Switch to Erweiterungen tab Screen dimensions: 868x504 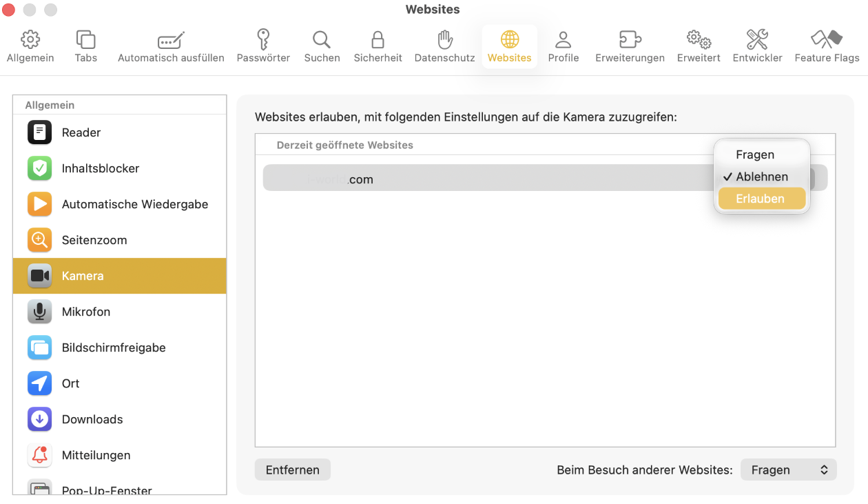pyautogui.click(x=630, y=47)
